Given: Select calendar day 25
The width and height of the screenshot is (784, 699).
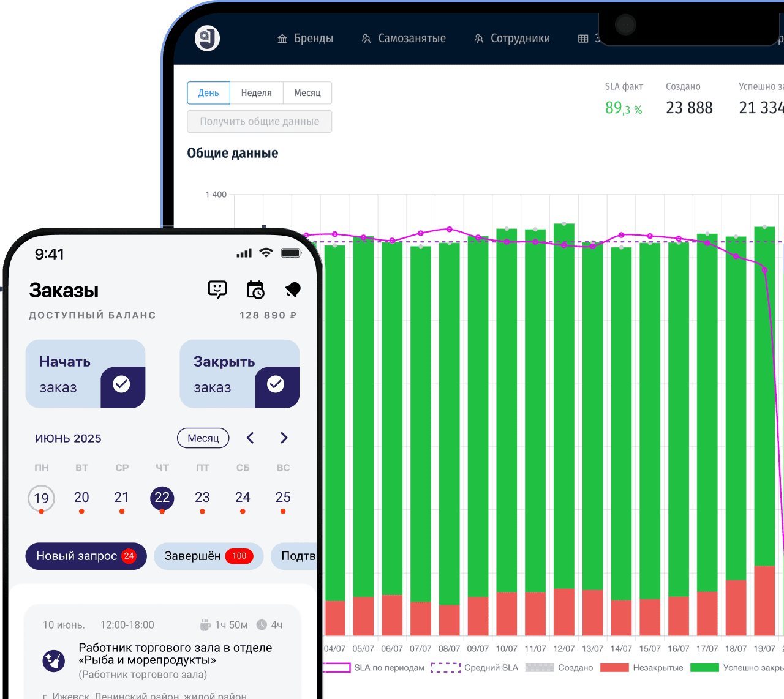Looking at the screenshot, I should (283, 498).
